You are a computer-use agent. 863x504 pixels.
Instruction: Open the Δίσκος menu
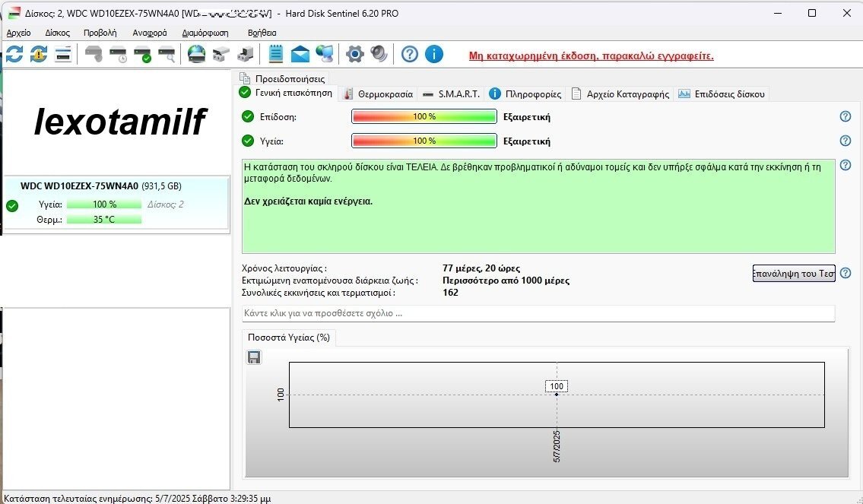pos(57,33)
